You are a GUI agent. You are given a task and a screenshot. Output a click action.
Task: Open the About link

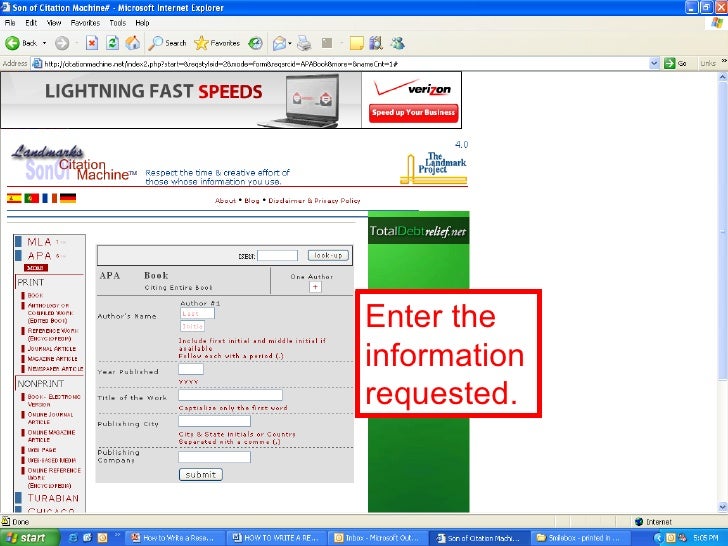225,201
